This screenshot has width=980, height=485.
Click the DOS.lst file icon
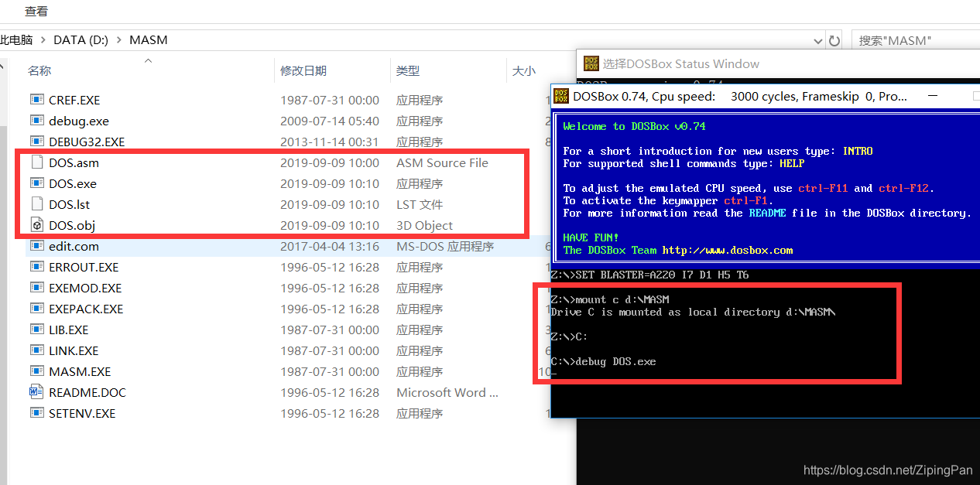pos(36,204)
